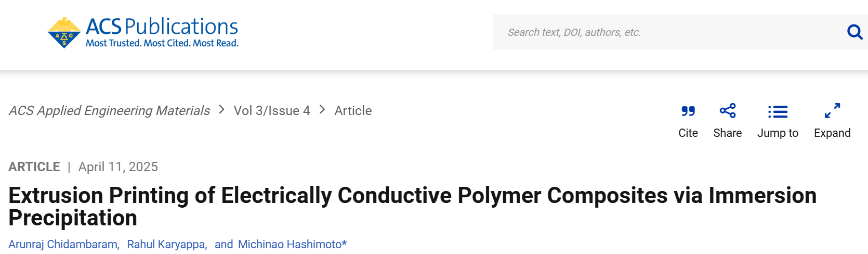Click the 'Expand' text label

pyautogui.click(x=832, y=133)
